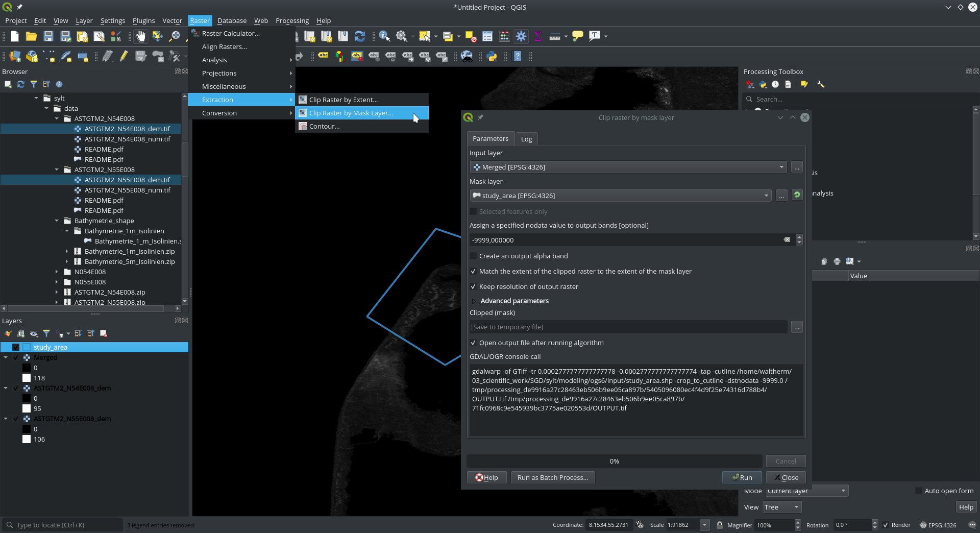This screenshot has height=533, width=980.
Task: Open Statistical Summary sigma icon
Action: [537, 36]
